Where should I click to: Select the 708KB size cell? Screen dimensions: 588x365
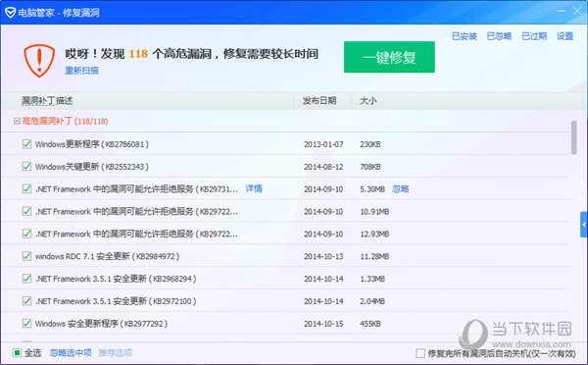point(370,167)
